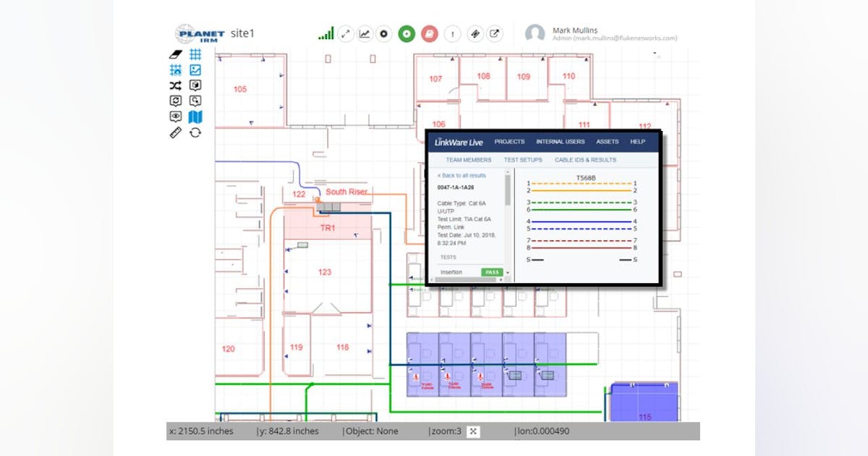This screenshot has width=868, height=456.
Task: Click the exclamation alert icon
Action: coord(453,33)
